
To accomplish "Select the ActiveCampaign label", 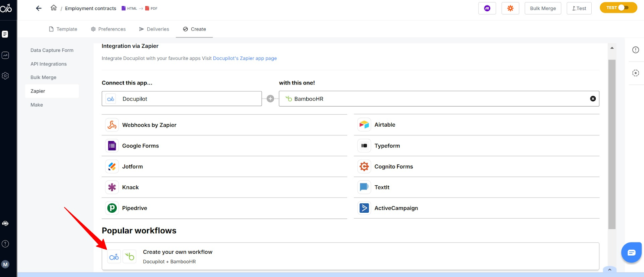I will tap(396, 208).
